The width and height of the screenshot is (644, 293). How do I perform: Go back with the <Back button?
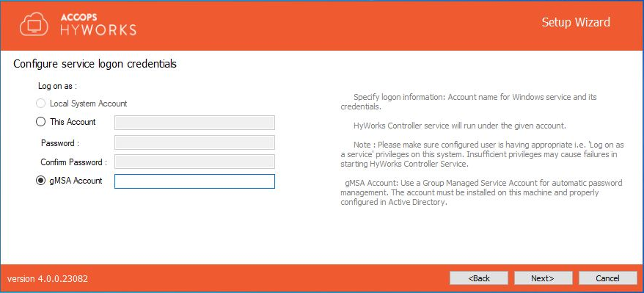tap(479, 278)
